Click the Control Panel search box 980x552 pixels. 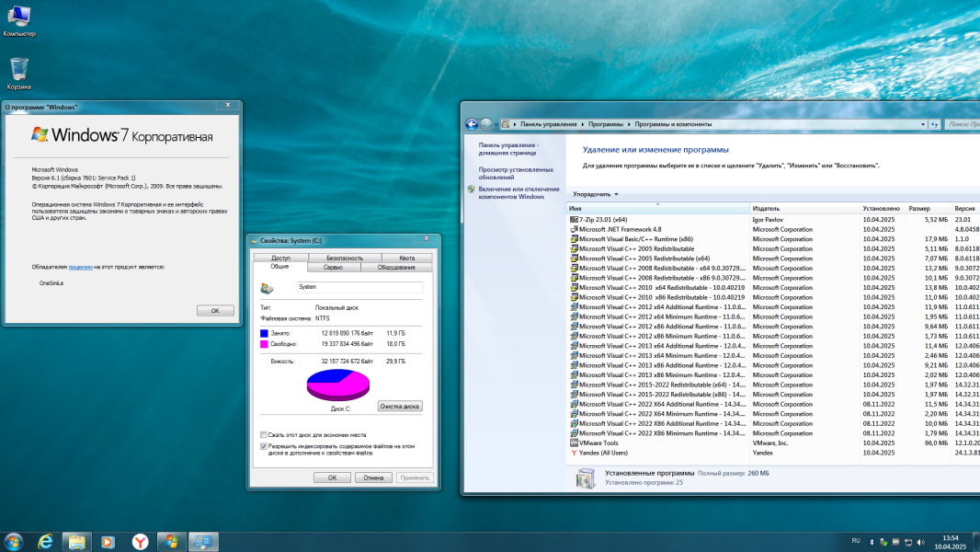962,124
